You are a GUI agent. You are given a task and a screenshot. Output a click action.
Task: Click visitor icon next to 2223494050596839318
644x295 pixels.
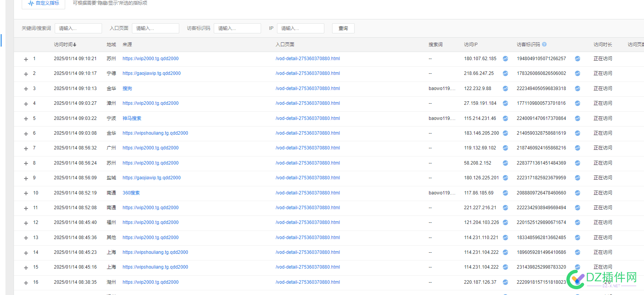tap(578, 88)
